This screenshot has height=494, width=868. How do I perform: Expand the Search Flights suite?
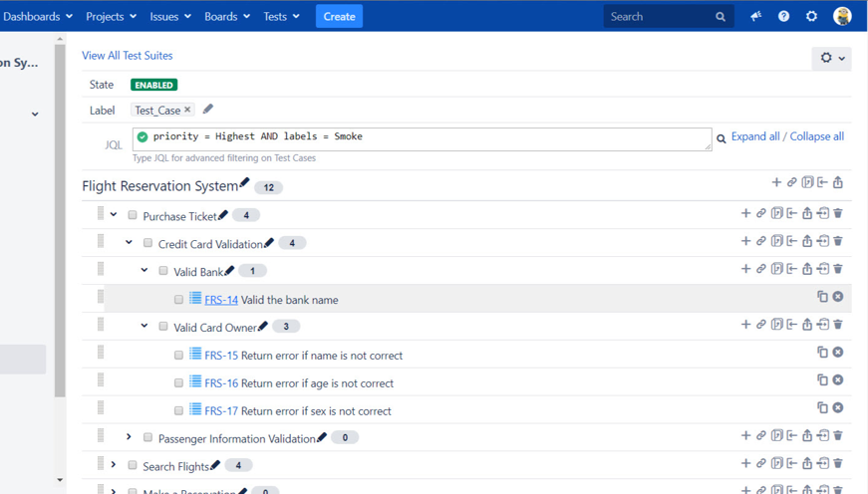point(114,464)
